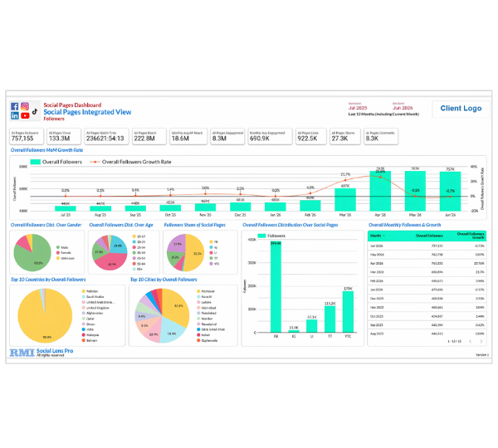Click the YTC legend entry in share pie
498x448 pixels.
click(214, 264)
